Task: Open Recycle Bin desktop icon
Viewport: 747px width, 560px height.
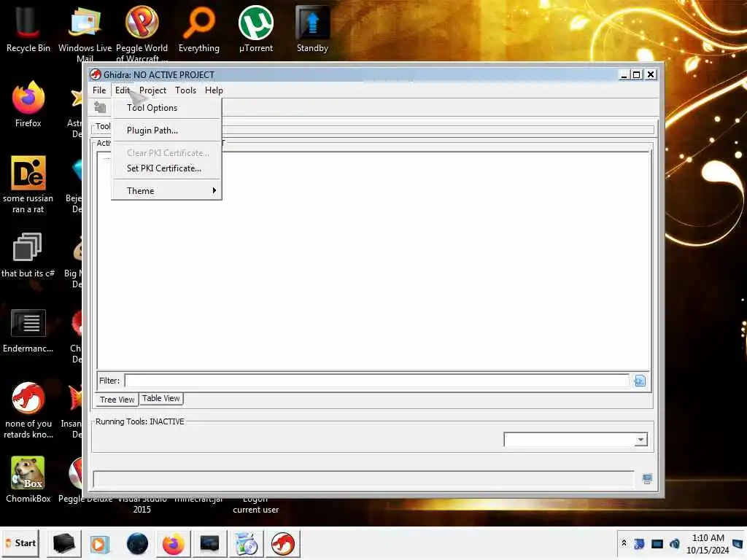Action: pos(28,29)
